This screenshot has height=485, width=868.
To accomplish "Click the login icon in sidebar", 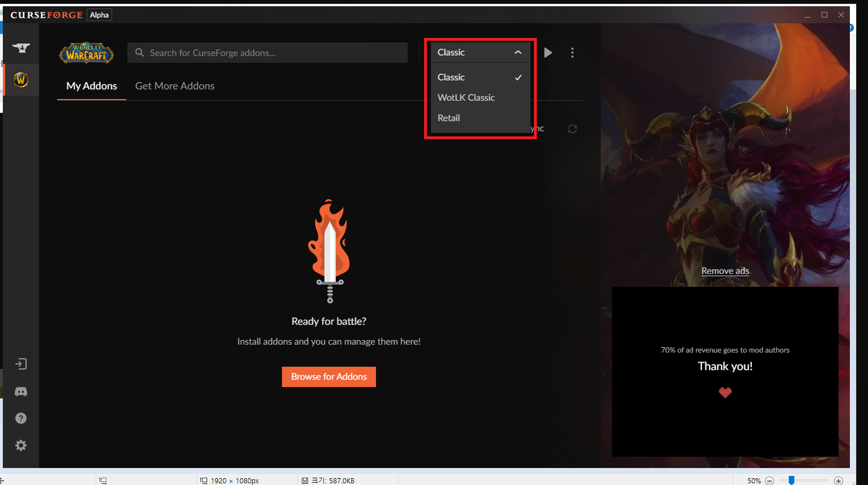I will coord(21,364).
